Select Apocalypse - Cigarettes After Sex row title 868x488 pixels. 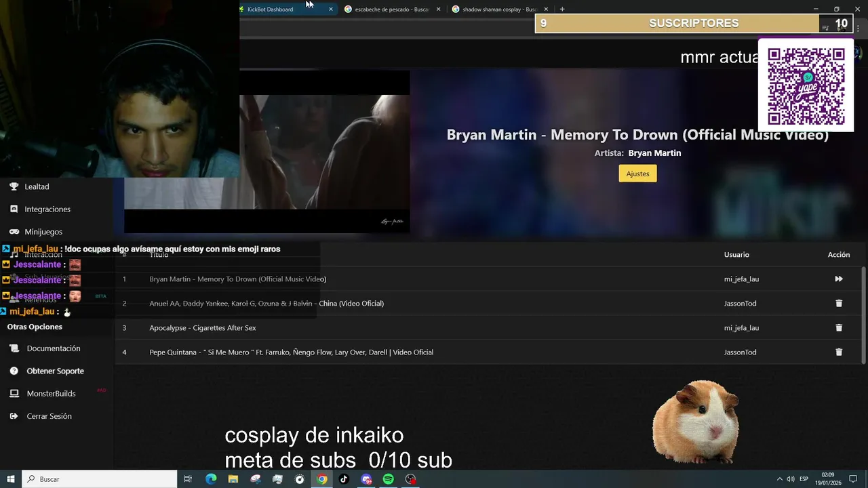coord(203,327)
